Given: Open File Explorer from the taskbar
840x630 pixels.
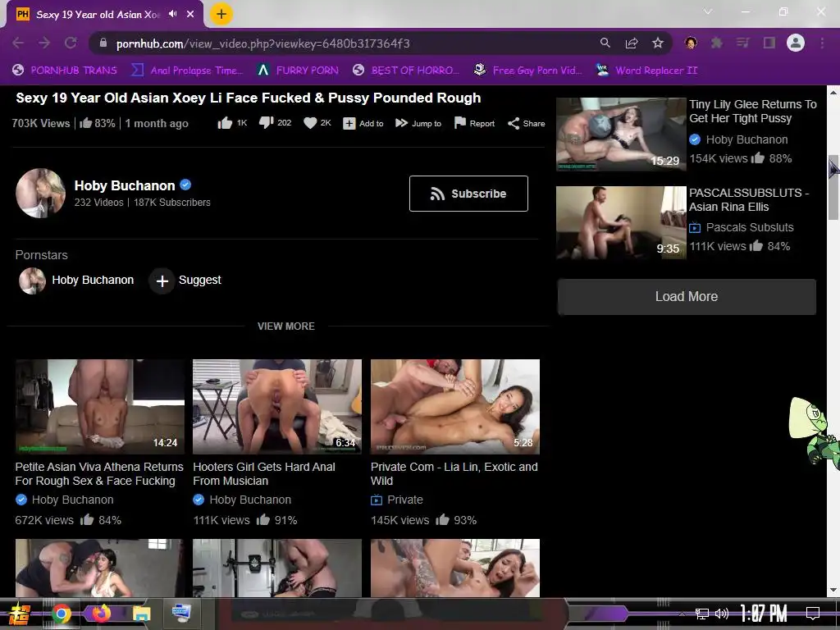Looking at the screenshot, I should [x=142, y=614].
